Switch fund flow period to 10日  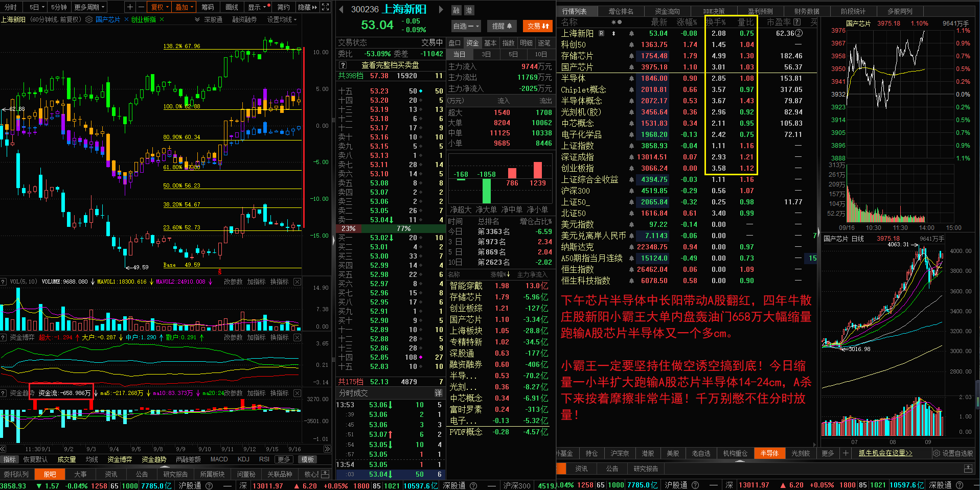(541, 54)
